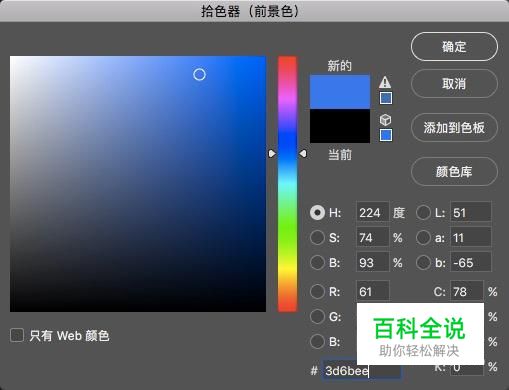Click the brightness field showing 93
The image size is (509, 390).
pyautogui.click(x=373, y=263)
